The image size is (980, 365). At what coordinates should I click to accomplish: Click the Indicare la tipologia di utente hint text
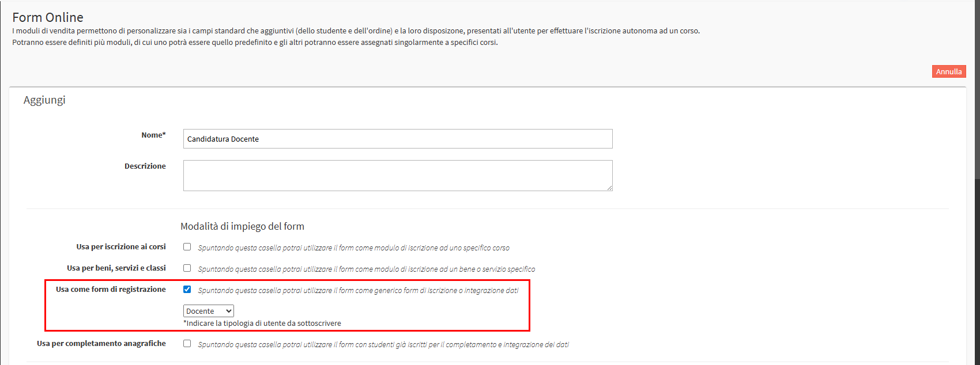click(x=262, y=324)
